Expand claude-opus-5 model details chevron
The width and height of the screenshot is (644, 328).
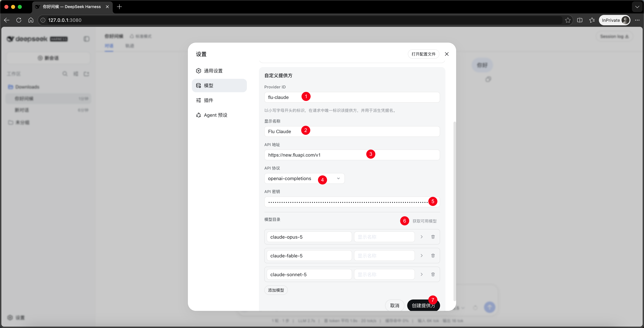coord(421,237)
